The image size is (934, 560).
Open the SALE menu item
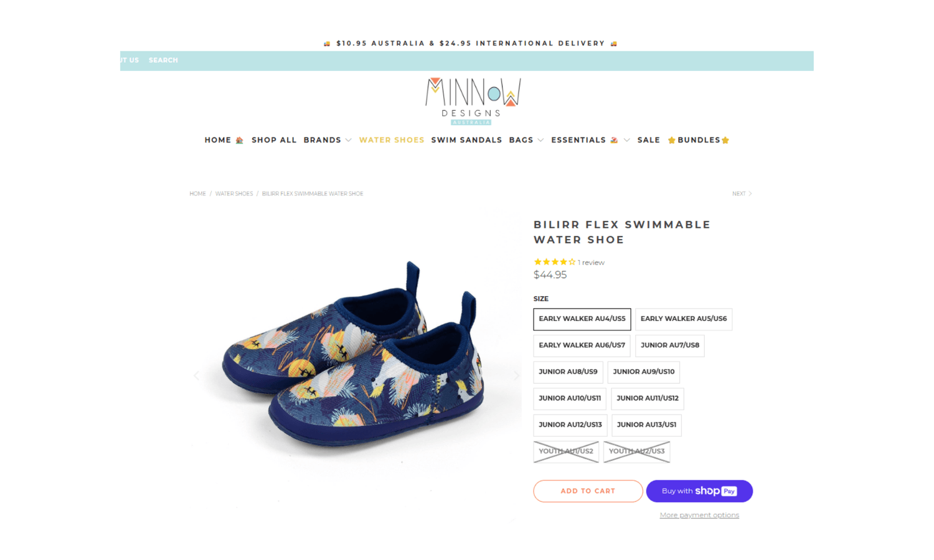coord(648,140)
